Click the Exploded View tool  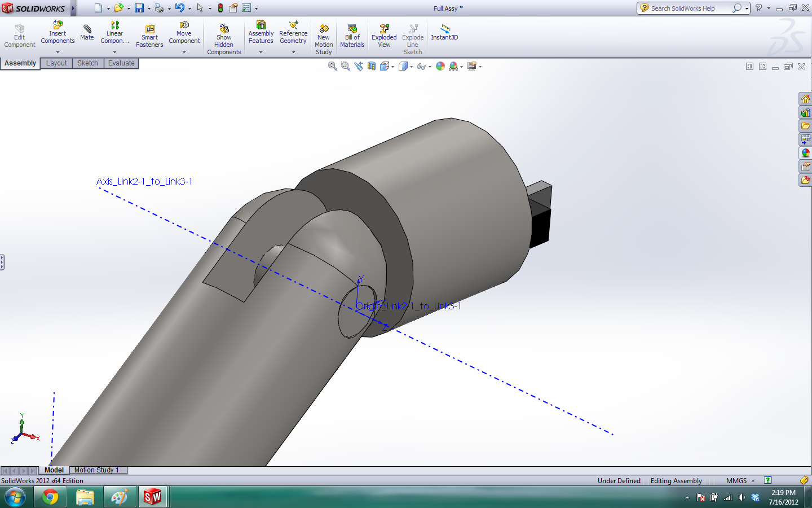[x=384, y=36]
